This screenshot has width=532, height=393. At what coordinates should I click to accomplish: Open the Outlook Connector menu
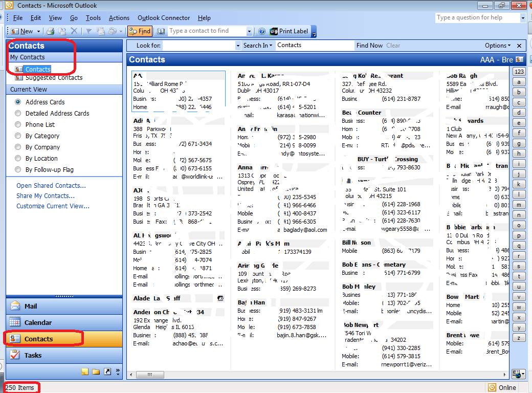tap(164, 18)
